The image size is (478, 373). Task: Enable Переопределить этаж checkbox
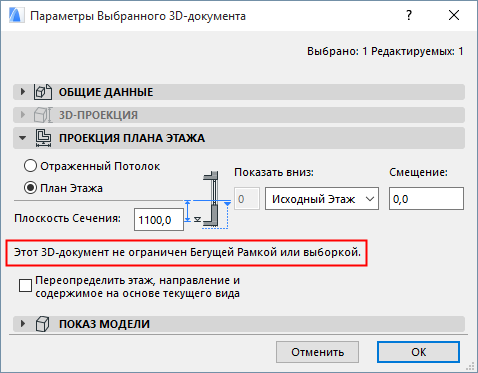[x=25, y=286]
